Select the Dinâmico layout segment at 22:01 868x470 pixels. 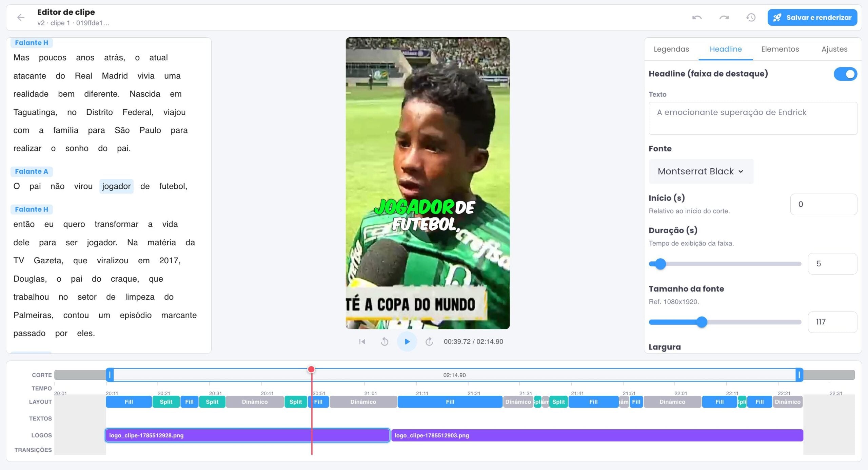tap(672, 402)
